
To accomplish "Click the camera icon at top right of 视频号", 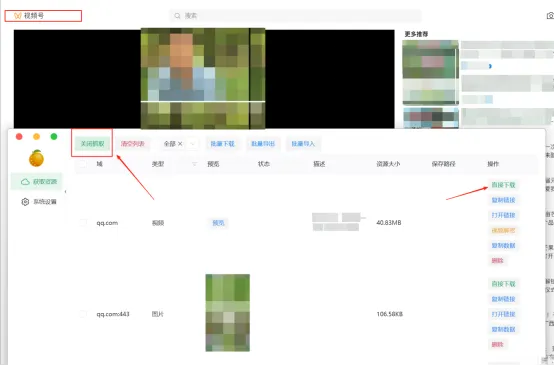I will 550,16.
